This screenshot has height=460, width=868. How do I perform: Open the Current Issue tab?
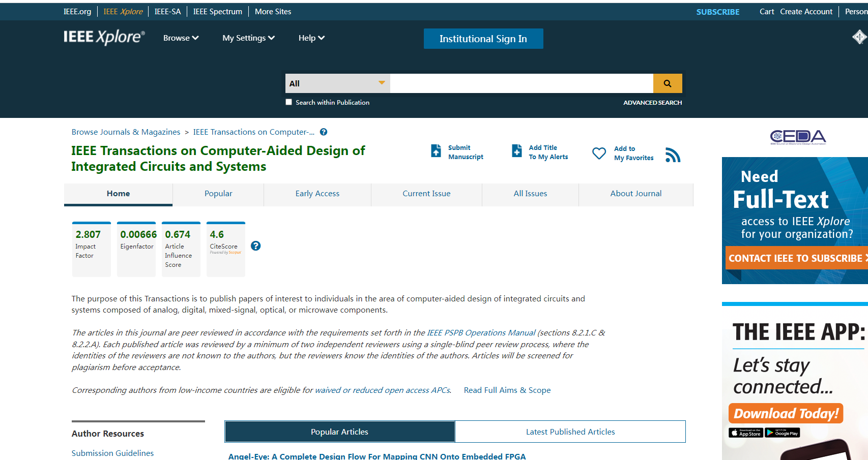[x=426, y=194]
